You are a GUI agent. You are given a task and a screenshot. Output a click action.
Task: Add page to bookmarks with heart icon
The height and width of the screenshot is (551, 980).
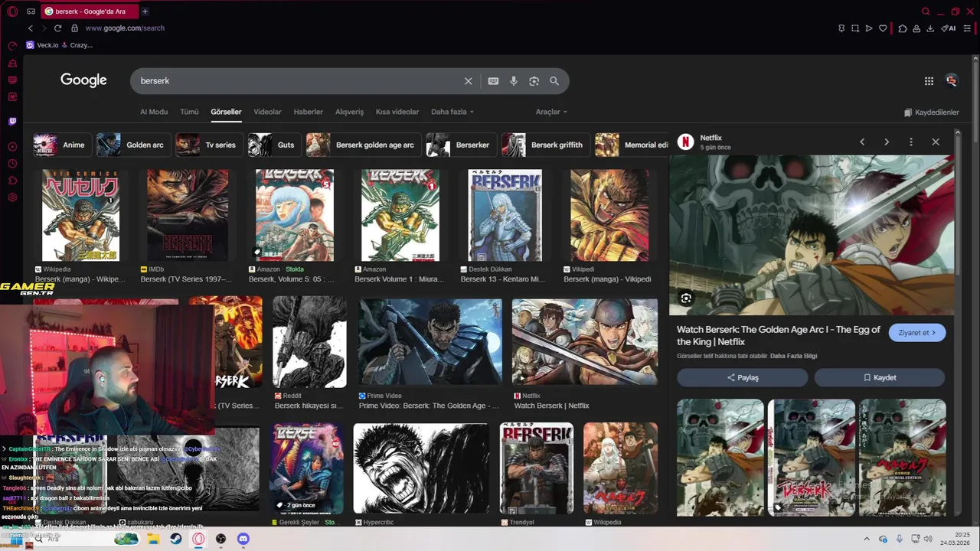pyautogui.click(x=883, y=28)
